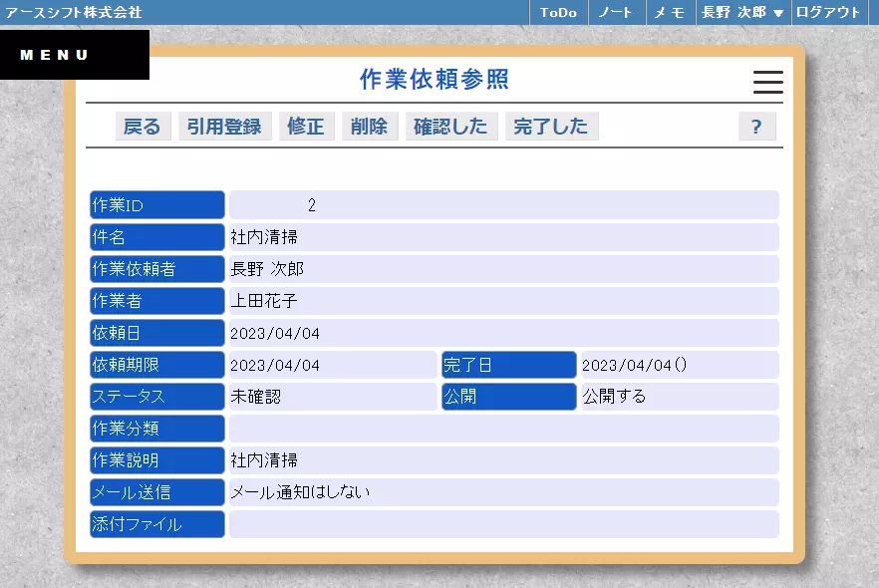
Task: Click 修正 to edit the request
Action: point(306,126)
